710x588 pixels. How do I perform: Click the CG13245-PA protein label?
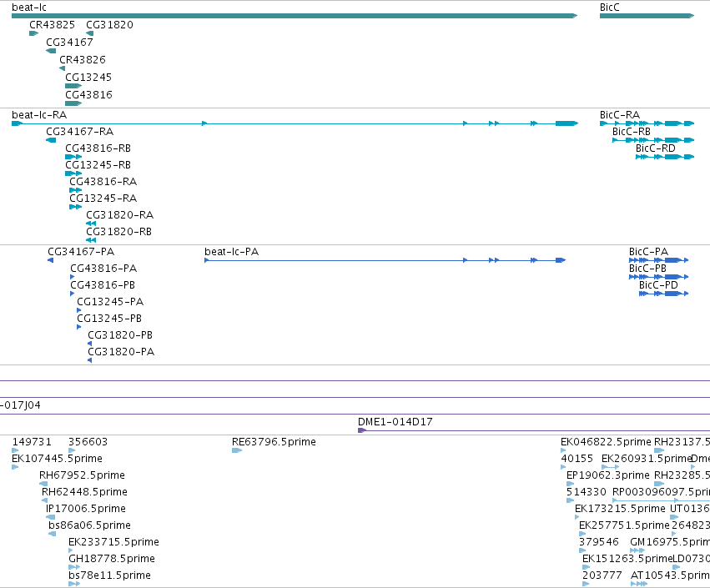pos(110,302)
